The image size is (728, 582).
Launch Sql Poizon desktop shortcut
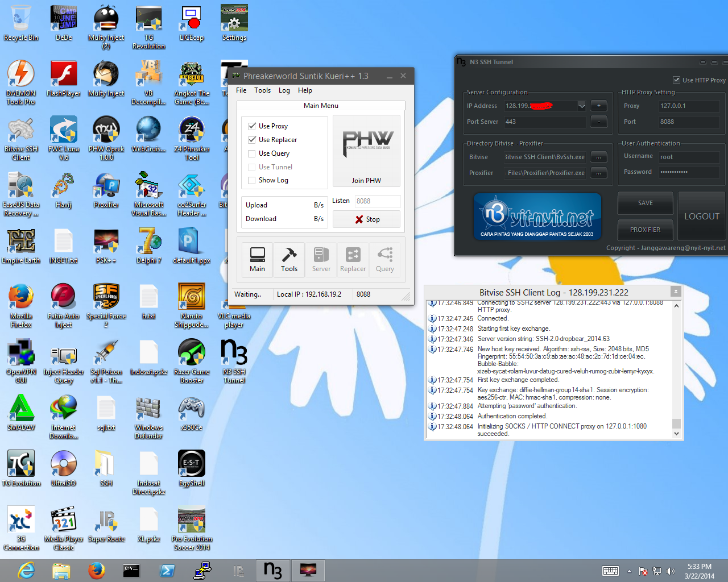[x=106, y=361]
